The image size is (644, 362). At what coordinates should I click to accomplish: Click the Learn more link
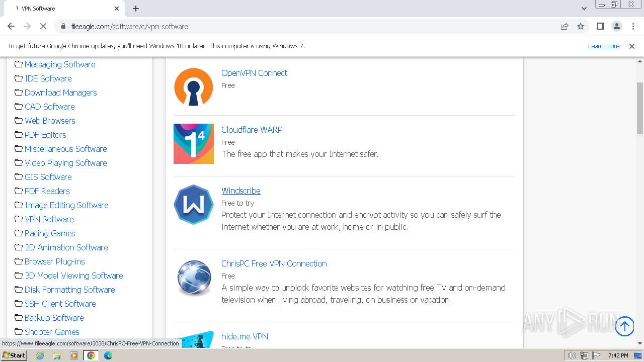coord(604,46)
